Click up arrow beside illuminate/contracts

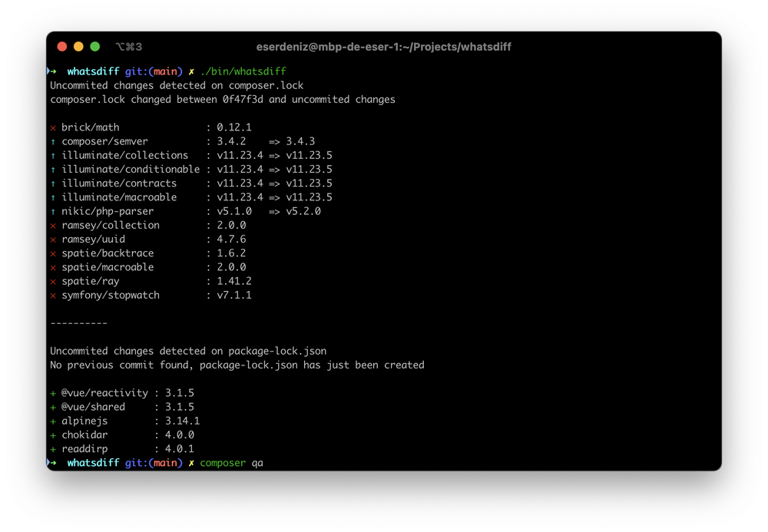point(53,184)
